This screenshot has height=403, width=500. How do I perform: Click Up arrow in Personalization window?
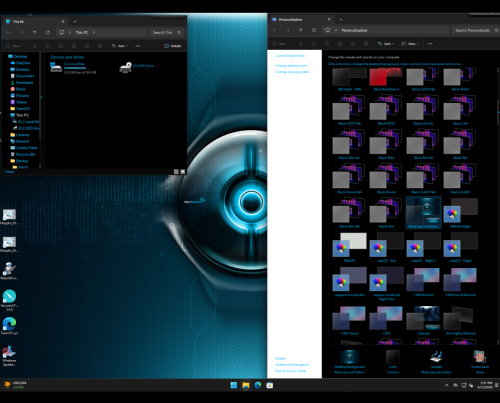pos(301,30)
